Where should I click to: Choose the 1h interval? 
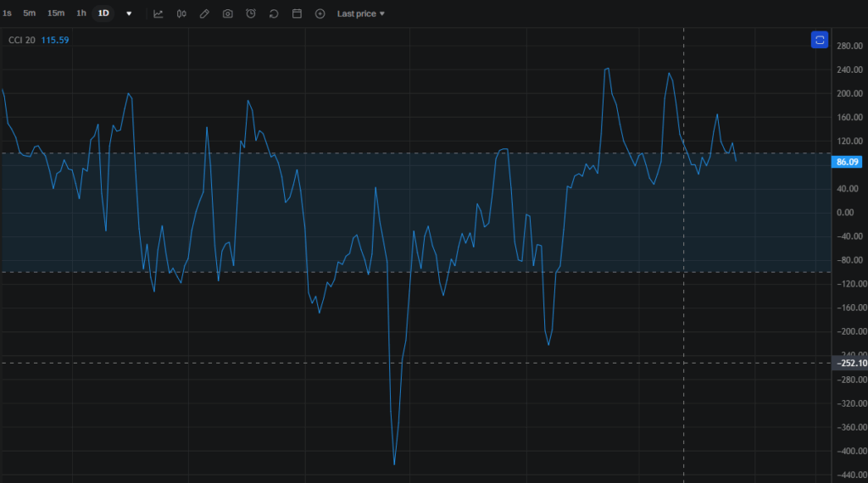coord(81,14)
